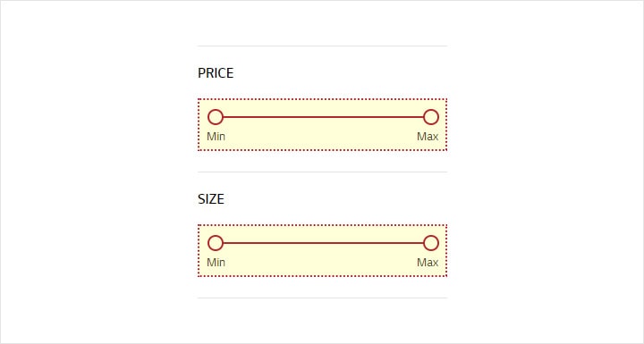Click the Max label under the Size slider
Viewport: 644px width, 344px height.
[x=428, y=263]
